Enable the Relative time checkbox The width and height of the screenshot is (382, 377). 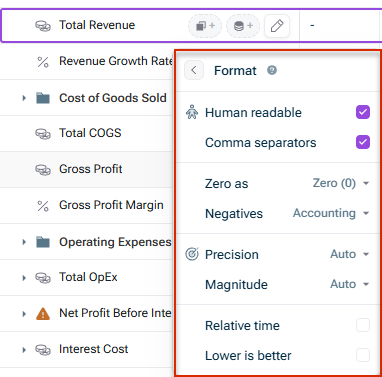click(x=363, y=325)
